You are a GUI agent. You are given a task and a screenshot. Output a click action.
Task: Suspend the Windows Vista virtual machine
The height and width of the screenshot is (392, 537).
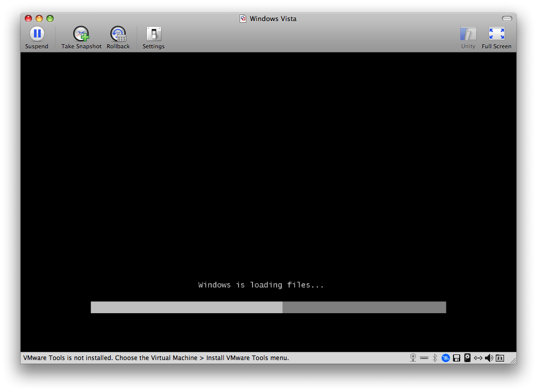click(x=37, y=35)
